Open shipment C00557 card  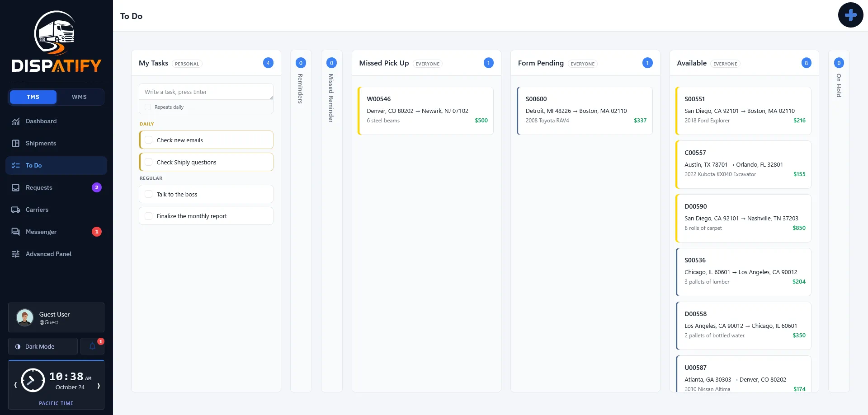[743, 164]
